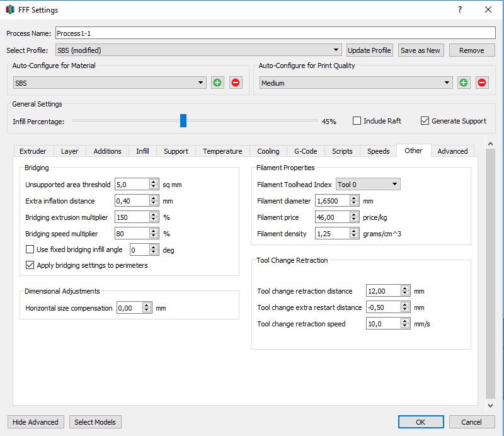Switch to the Infill tab
This screenshot has height=436, width=504.
click(x=142, y=151)
